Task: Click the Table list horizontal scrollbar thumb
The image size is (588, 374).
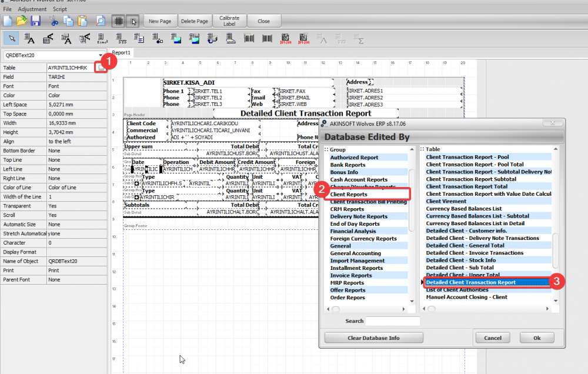Action: [x=432, y=309]
